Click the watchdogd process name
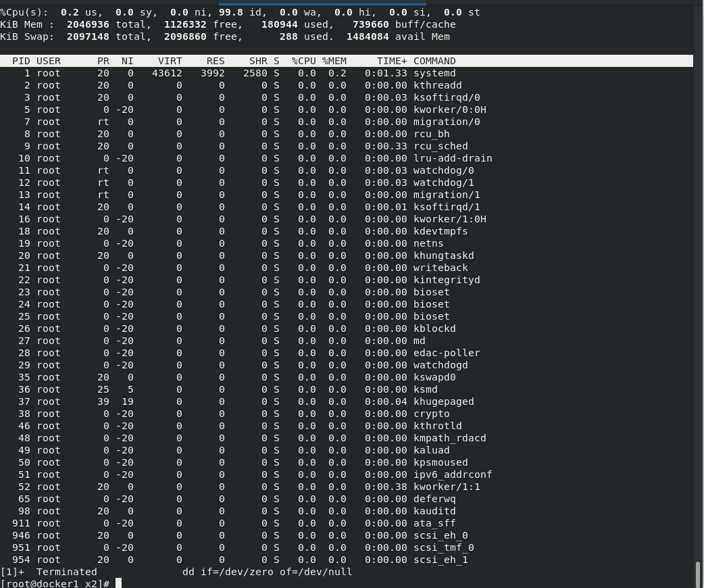Viewport: 704px width, 588px height. [441, 365]
